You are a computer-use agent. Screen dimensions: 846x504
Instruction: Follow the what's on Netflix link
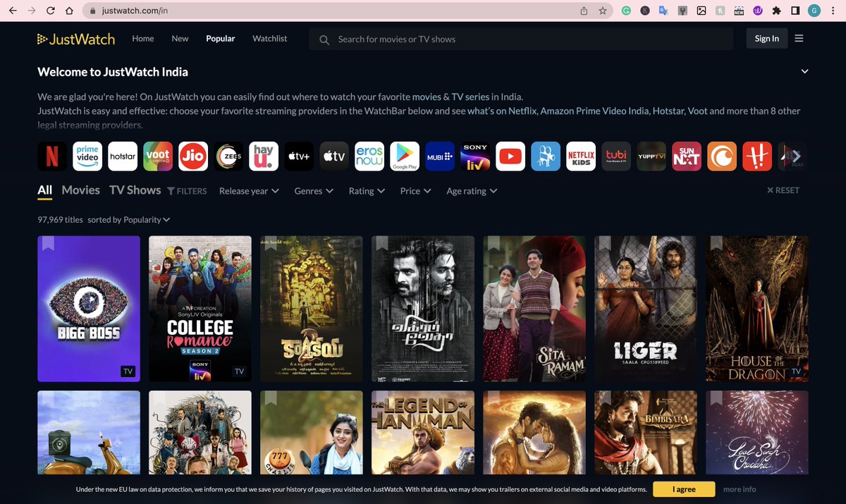tap(502, 111)
